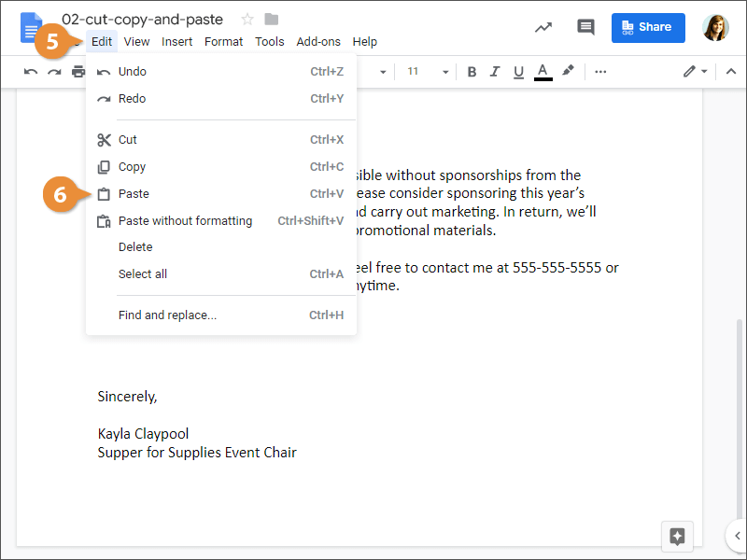747x560 pixels.
Task: Select the Undo icon in the toolbar
Action: [29, 71]
